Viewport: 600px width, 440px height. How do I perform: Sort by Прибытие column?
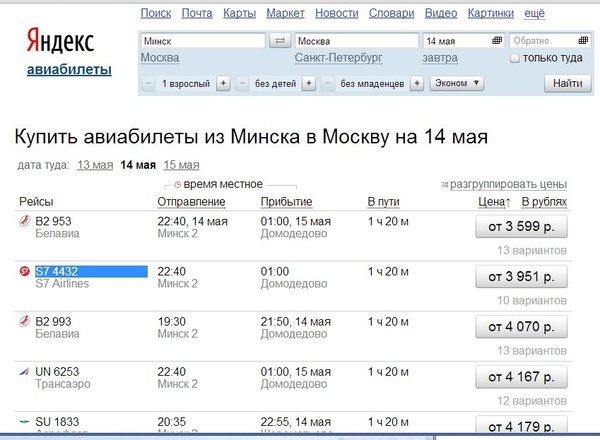pyautogui.click(x=286, y=202)
